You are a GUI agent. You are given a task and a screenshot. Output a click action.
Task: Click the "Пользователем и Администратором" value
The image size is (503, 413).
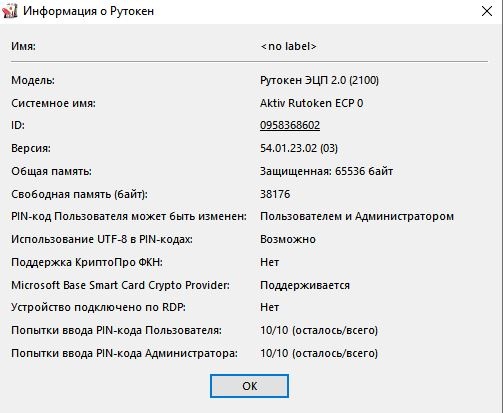pyautogui.click(x=357, y=217)
